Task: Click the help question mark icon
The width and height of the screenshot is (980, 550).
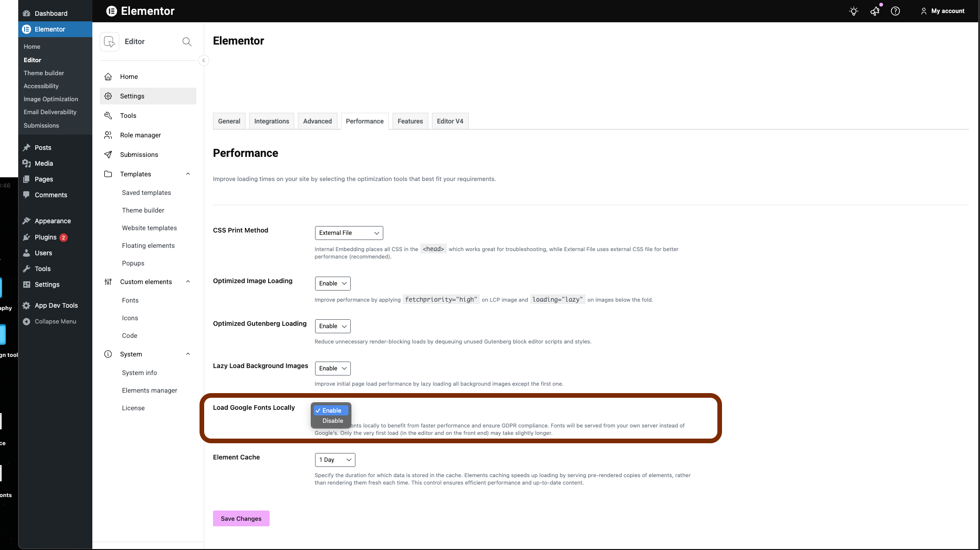Action: pos(896,11)
